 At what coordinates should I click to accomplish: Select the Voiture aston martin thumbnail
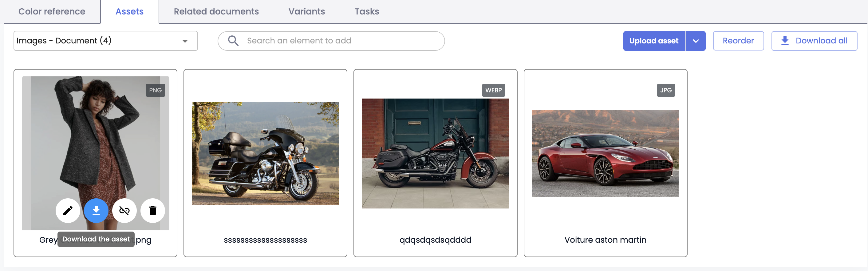605,154
